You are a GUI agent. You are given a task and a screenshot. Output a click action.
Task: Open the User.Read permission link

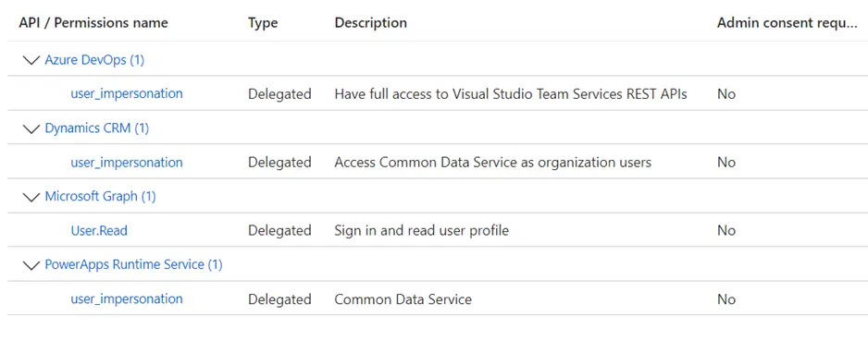[99, 230]
